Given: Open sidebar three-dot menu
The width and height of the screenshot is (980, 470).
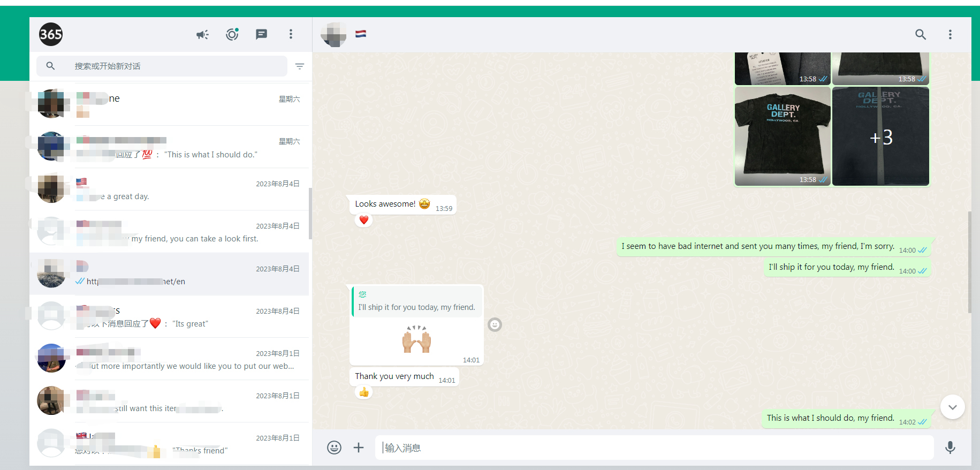Looking at the screenshot, I should [x=291, y=34].
